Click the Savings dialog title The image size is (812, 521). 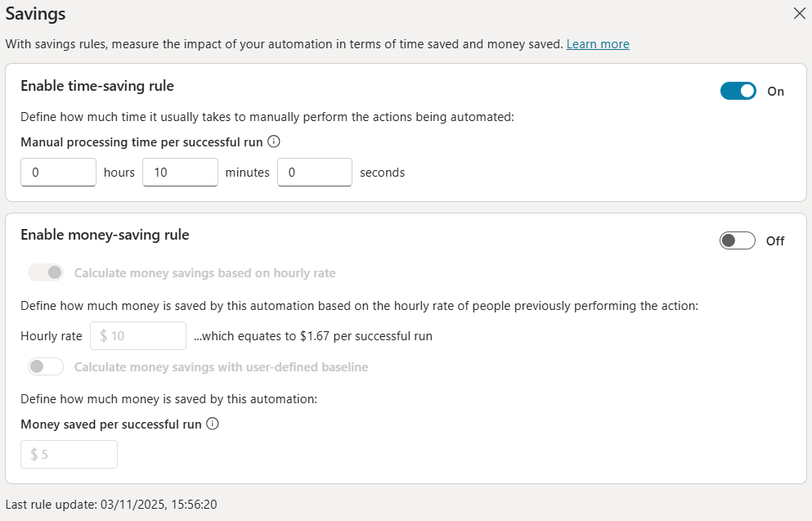[x=36, y=13]
